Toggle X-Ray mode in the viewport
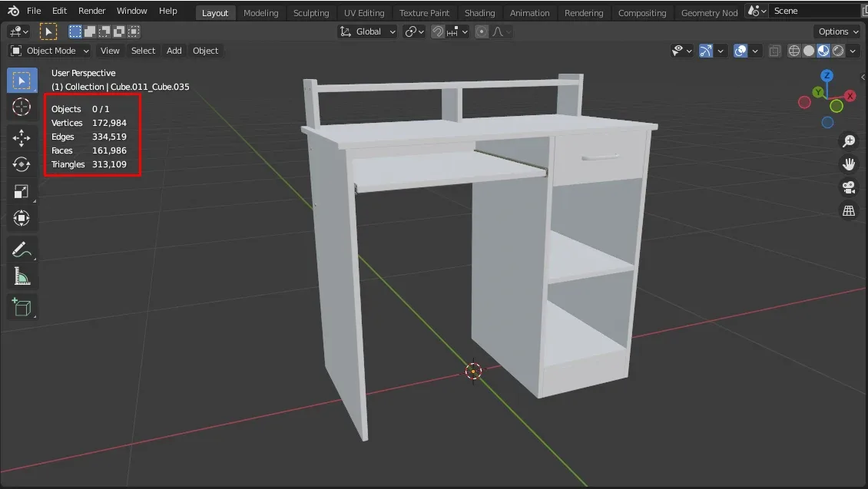This screenshot has height=489, width=868. 774,51
